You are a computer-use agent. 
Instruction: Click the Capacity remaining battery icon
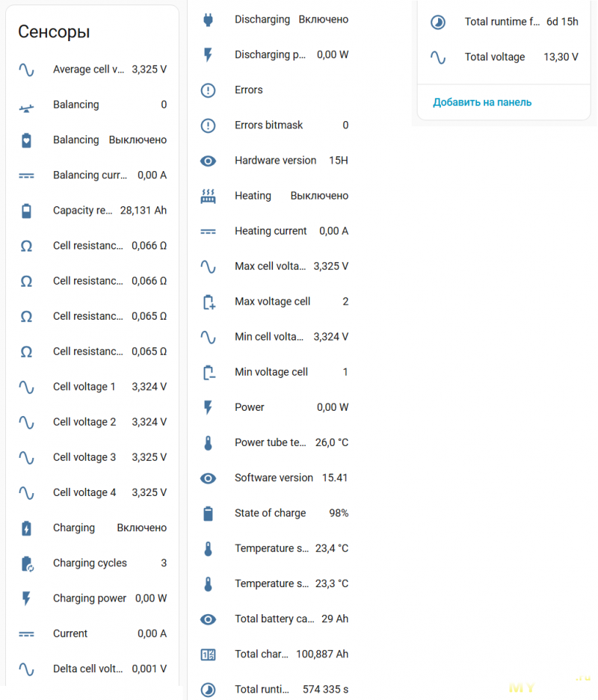click(26, 211)
